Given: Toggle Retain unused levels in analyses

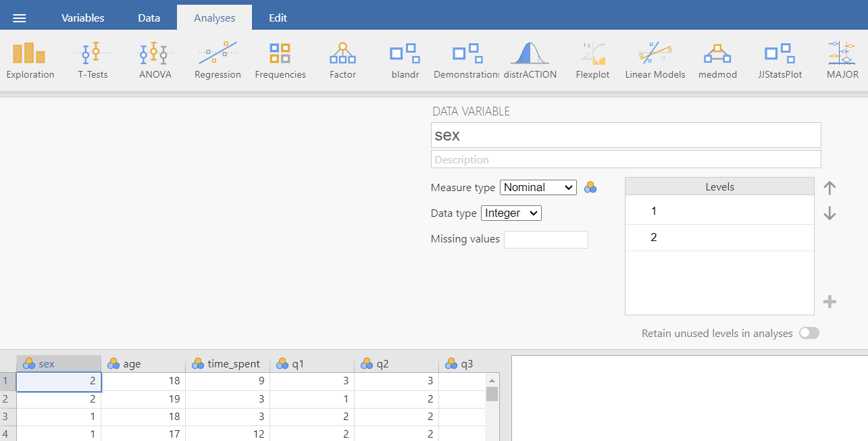Looking at the screenshot, I should coord(809,333).
